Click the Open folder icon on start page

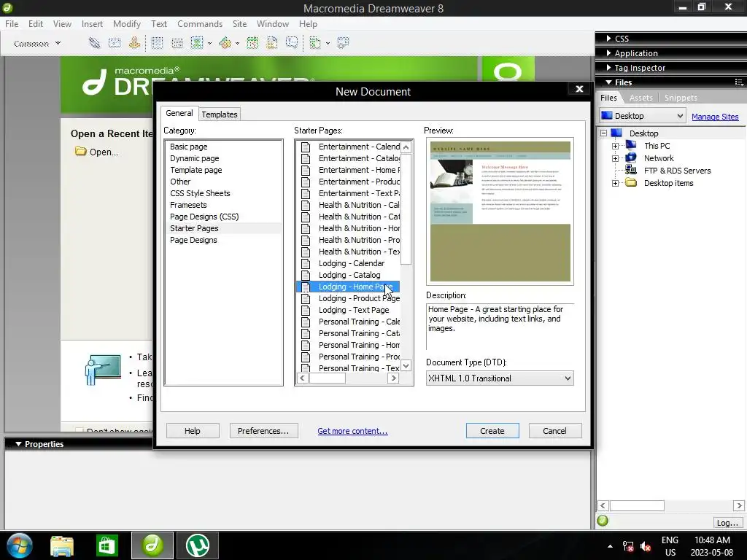click(x=80, y=152)
